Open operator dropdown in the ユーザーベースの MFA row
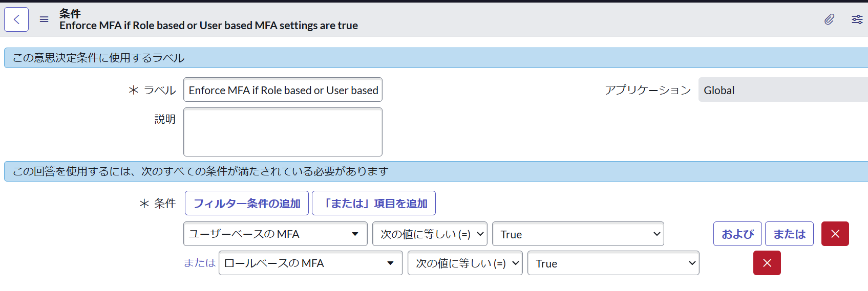This screenshot has height=291, width=868. pyautogui.click(x=430, y=234)
